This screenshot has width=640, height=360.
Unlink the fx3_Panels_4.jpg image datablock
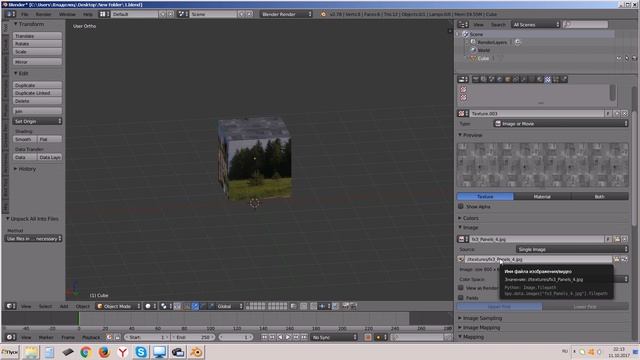(624, 239)
